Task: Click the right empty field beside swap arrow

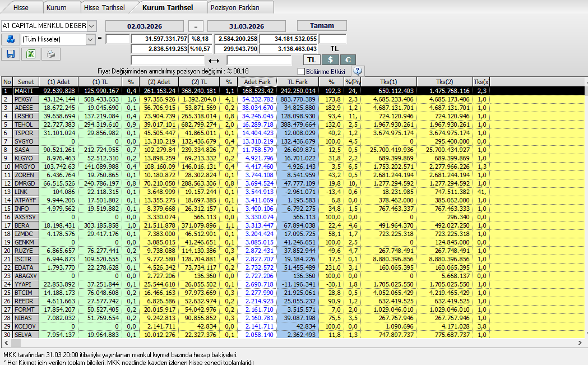Action: (x=259, y=60)
